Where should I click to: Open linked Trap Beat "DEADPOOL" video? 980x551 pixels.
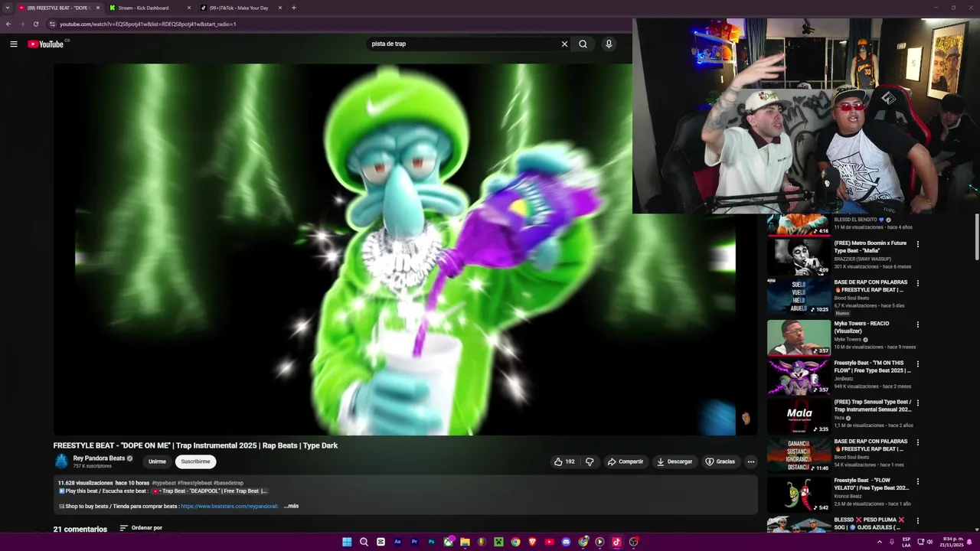[209, 491]
